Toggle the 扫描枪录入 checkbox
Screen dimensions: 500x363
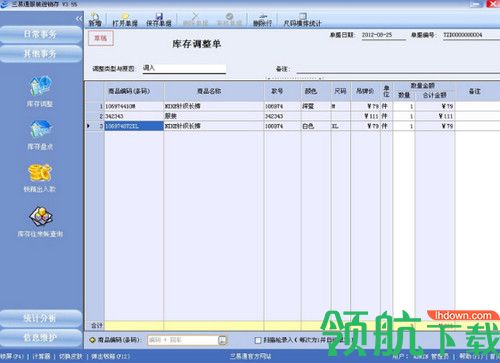pos(258,340)
